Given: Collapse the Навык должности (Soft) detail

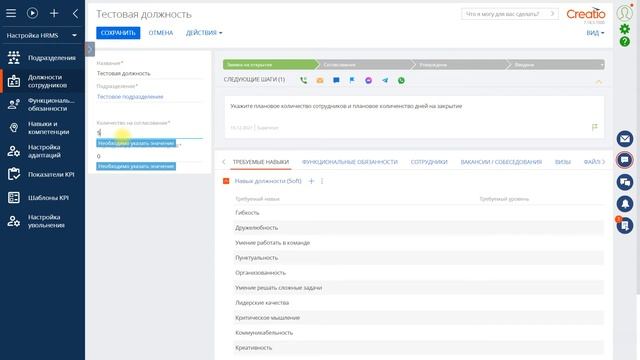Looking at the screenshot, I should pyautogui.click(x=226, y=181).
